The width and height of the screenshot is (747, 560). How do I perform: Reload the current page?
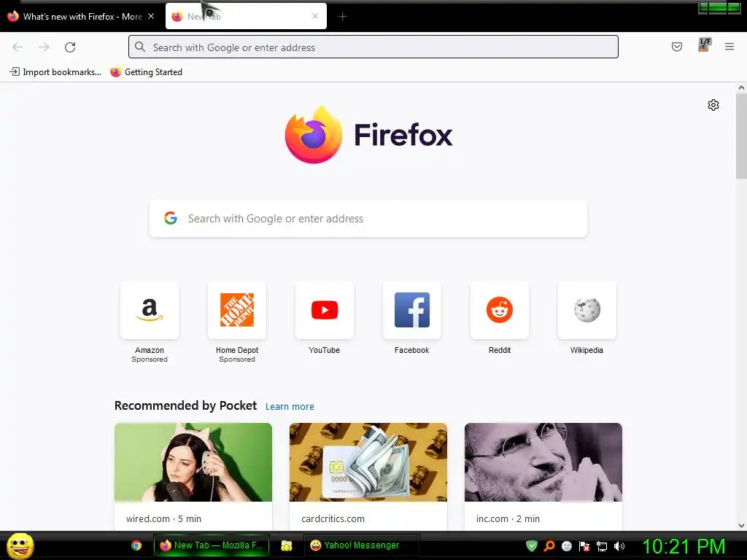70,47
